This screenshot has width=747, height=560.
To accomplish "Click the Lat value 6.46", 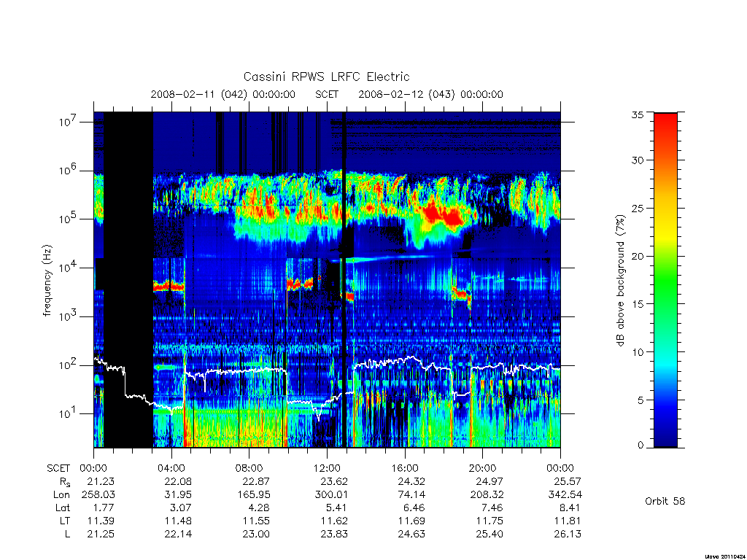I will pos(411,507).
